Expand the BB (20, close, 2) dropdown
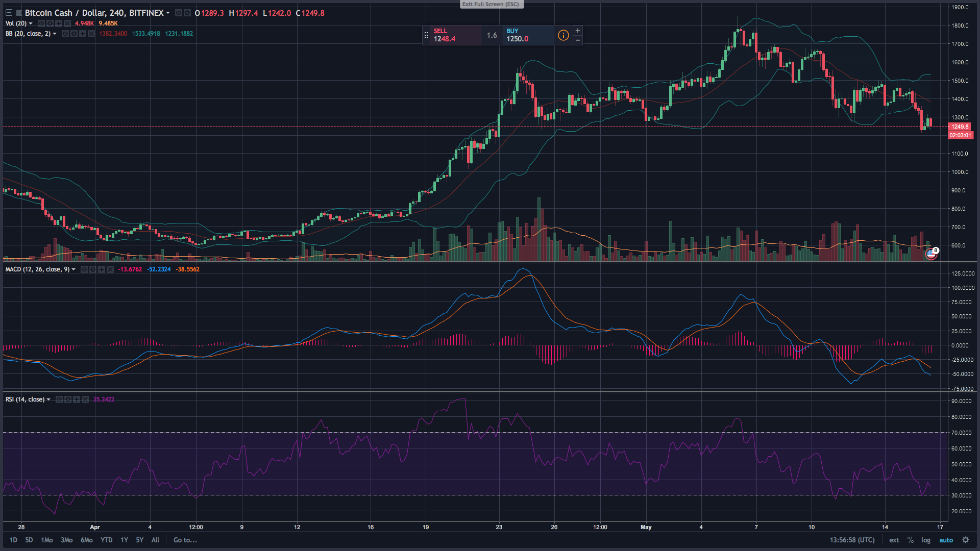This screenshot has height=551, width=980. click(x=55, y=34)
